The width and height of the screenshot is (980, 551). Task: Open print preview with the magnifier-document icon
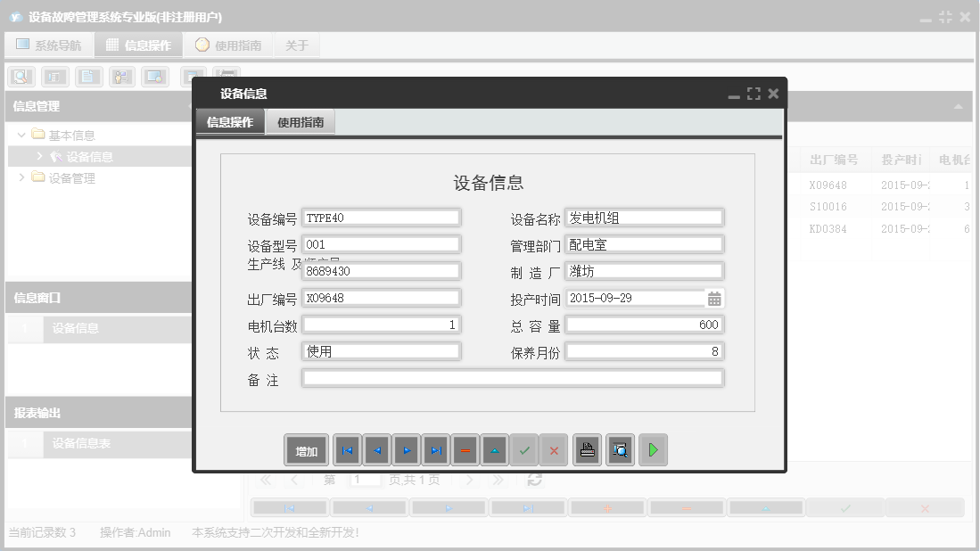620,450
